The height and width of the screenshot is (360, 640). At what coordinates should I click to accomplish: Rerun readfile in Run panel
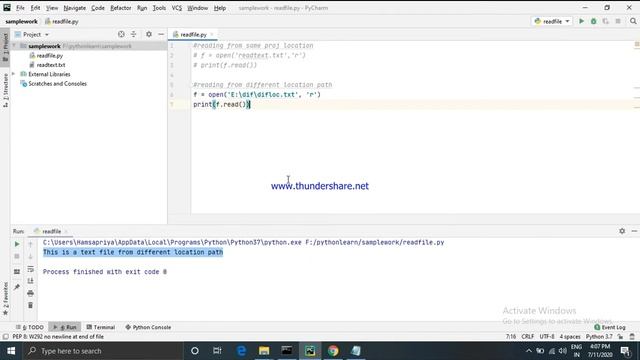click(17, 244)
